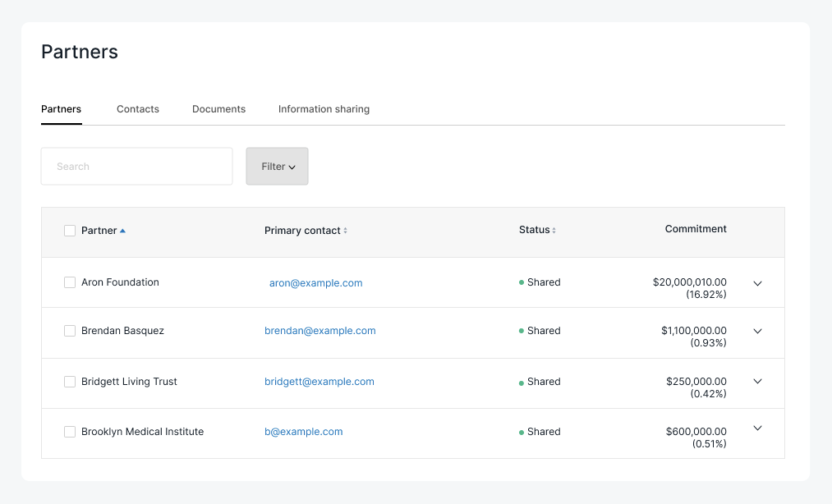Sort by Partner ascending arrow icon
The width and height of the screenshot is (832, 504).
pos(122,231)
